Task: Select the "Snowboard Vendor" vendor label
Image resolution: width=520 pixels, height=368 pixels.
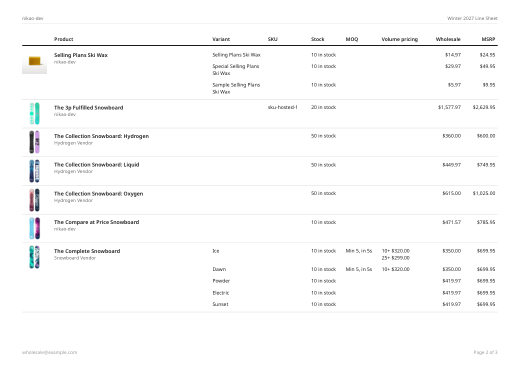Action: pyautogui.click(x=75, y=258)
